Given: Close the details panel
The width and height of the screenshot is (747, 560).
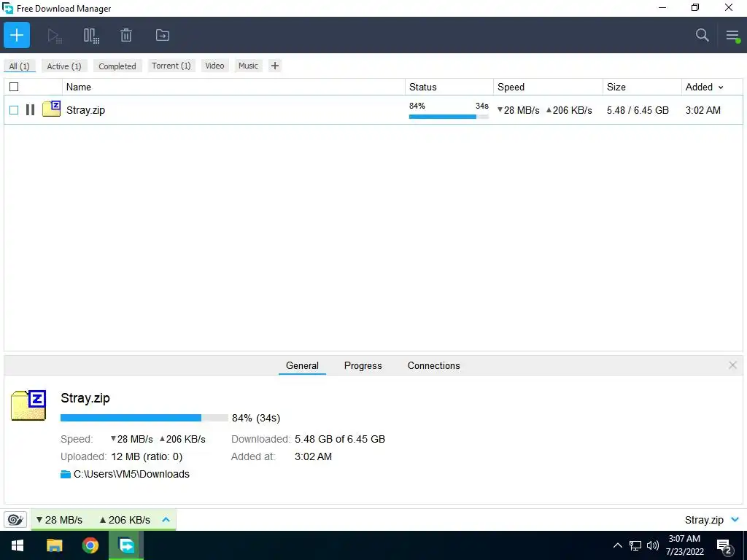Looking at the screenshot, I should (x=732, y=365).
